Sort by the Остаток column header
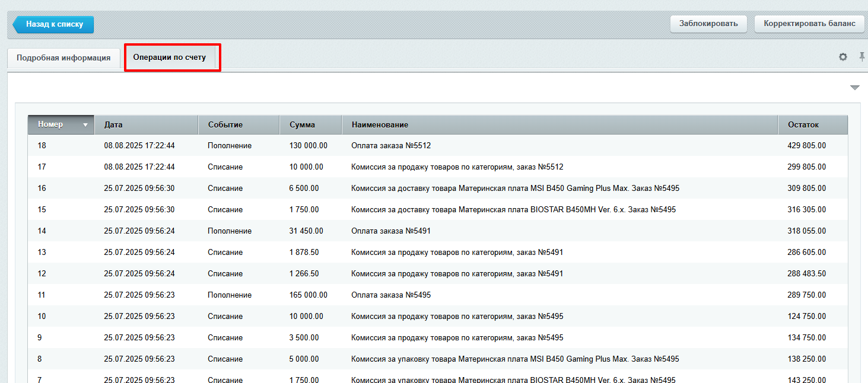Screen dimensions: 868x383 812,125
